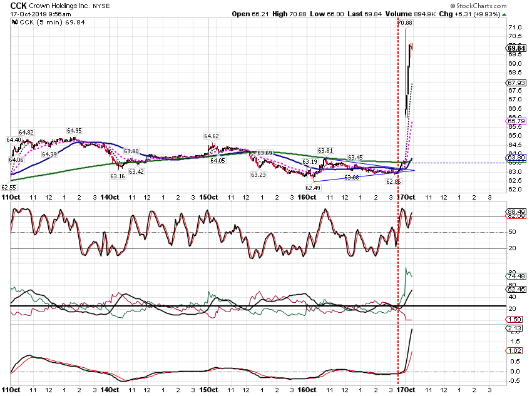Viewport: 532px width, 396px height.
Task: Click the "Volume 894.9K" header value
Action: click(x=411, y=14)
